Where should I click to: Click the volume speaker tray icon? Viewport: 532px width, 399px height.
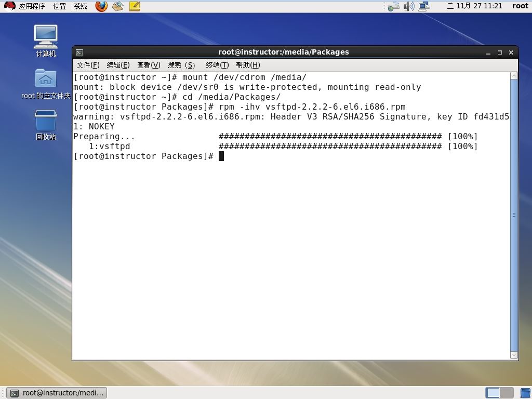pos(409,6)
